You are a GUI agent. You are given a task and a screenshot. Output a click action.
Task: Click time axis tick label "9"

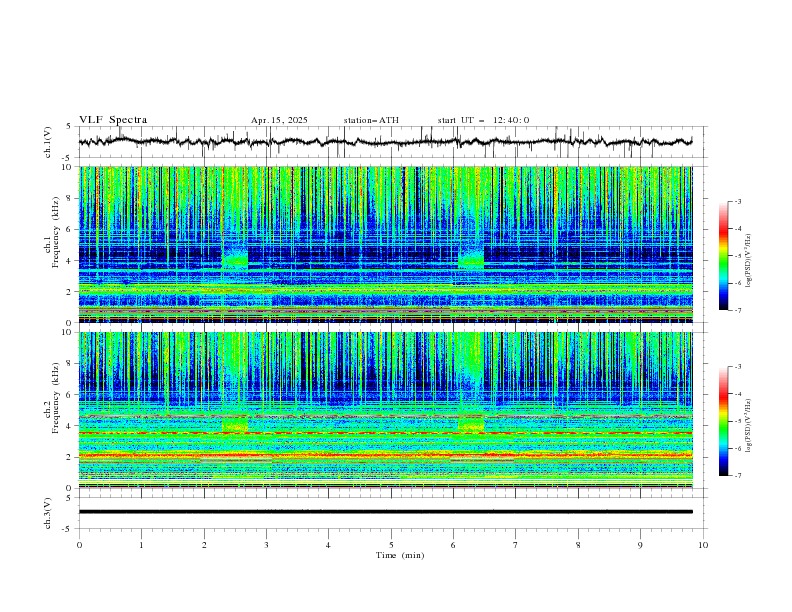coord(641,545)
